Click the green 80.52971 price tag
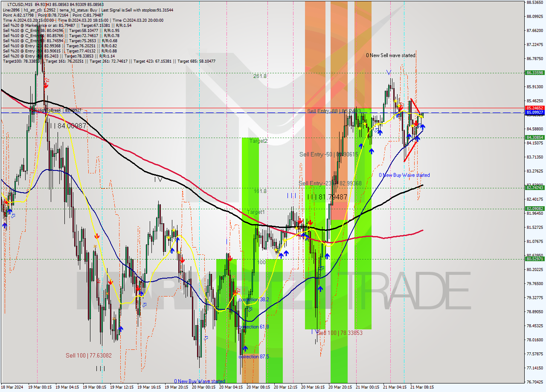The width and height of the screenshot is (546, 392). (535, 259)
